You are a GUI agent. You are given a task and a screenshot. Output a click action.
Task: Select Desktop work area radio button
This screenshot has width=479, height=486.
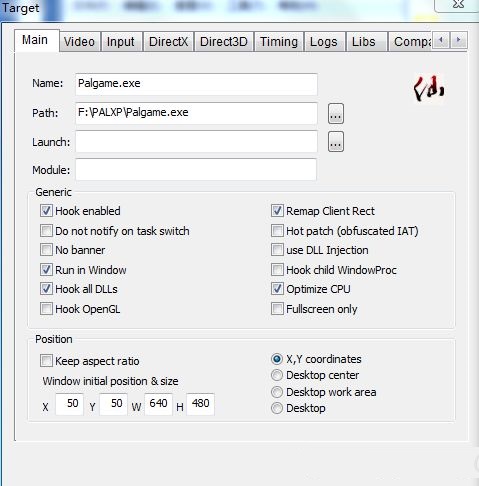tap(277, 392)
